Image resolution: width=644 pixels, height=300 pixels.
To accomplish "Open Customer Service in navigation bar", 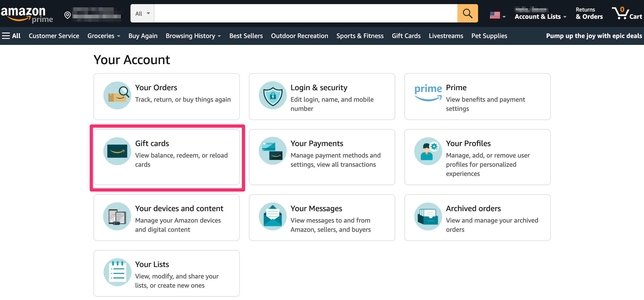I will [54, 36].
